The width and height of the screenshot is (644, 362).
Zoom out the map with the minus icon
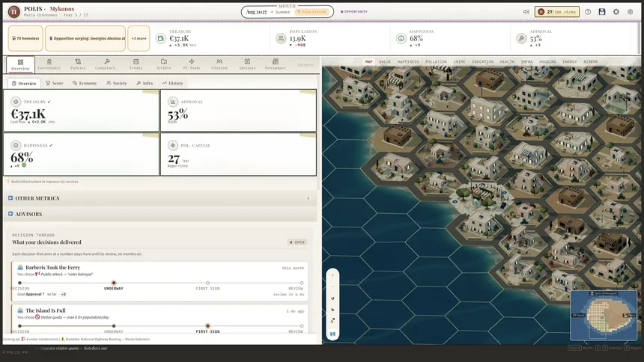[x=332, y=286]
